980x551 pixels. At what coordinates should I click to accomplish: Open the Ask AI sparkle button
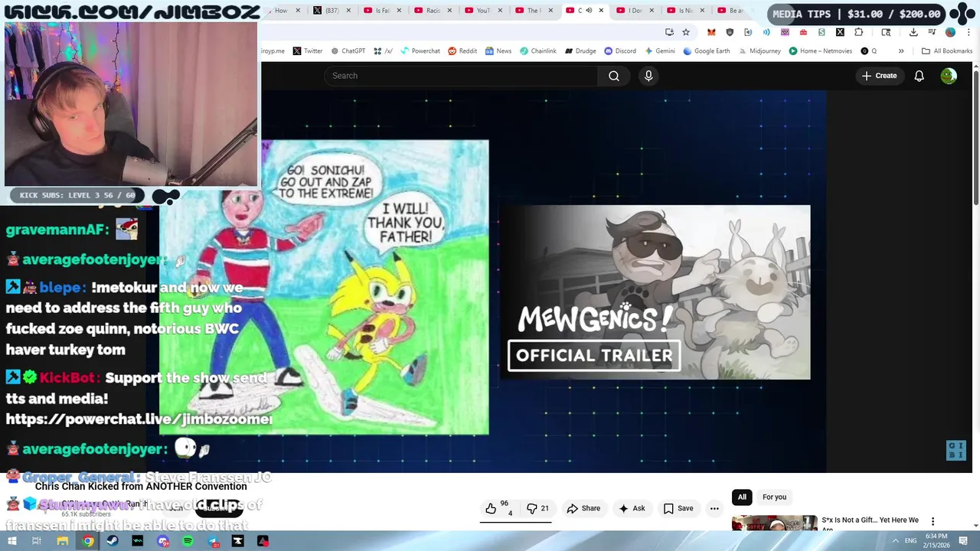click(632, 508)
